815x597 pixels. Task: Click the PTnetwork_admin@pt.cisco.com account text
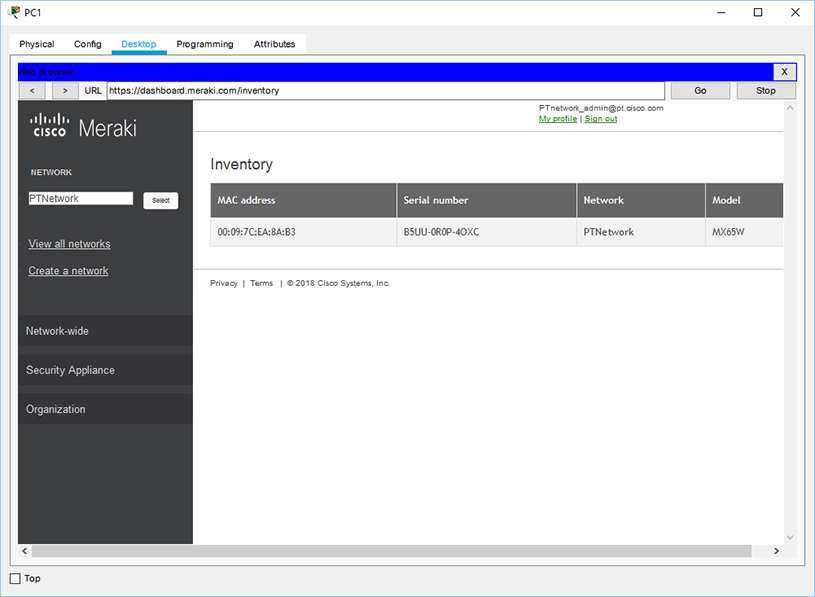pyautogui.click(x=601, y=108)
